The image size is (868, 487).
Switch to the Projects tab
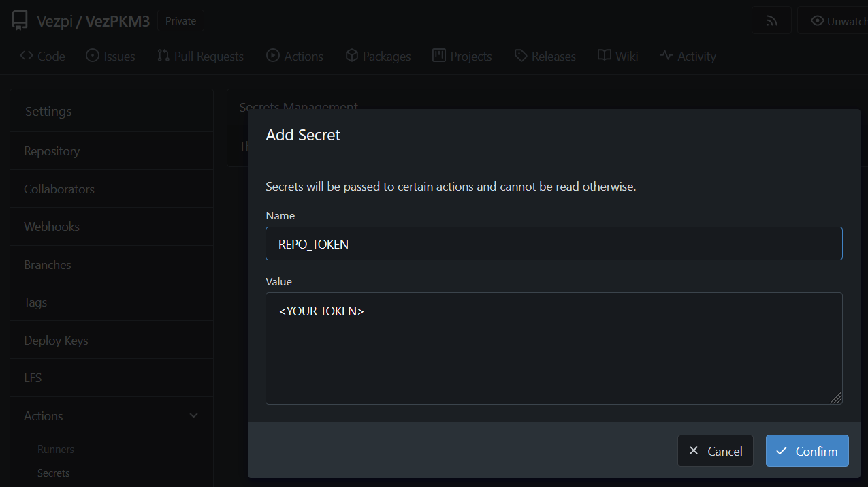click(x=462, y=57)
